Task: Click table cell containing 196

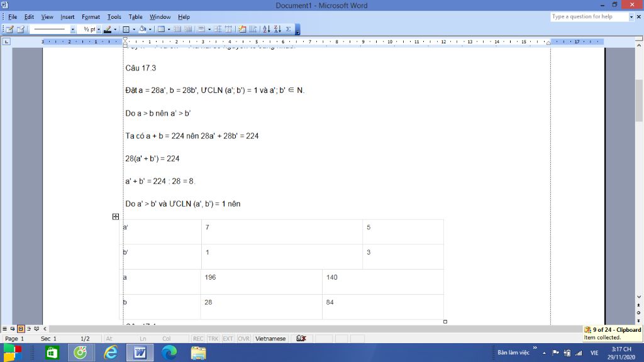Action: coord(261,282)
